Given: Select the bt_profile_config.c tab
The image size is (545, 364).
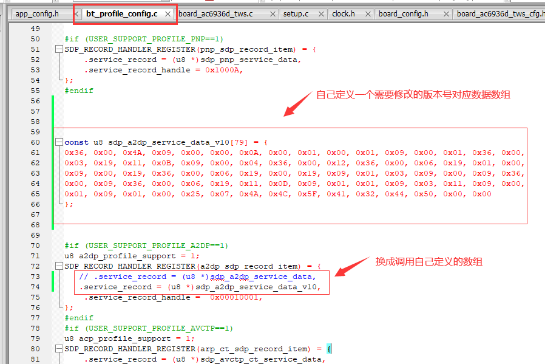Looking at the screenshot, I should click(122, 14).
